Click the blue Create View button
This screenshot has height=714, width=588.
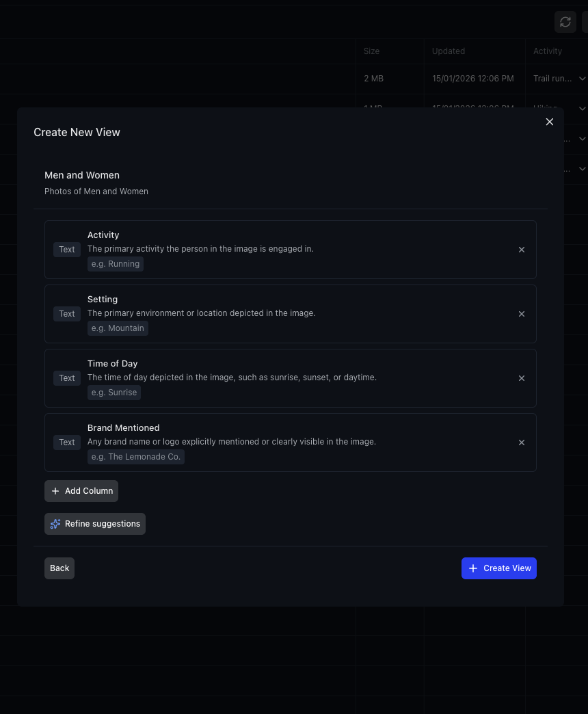click(498, 568)
